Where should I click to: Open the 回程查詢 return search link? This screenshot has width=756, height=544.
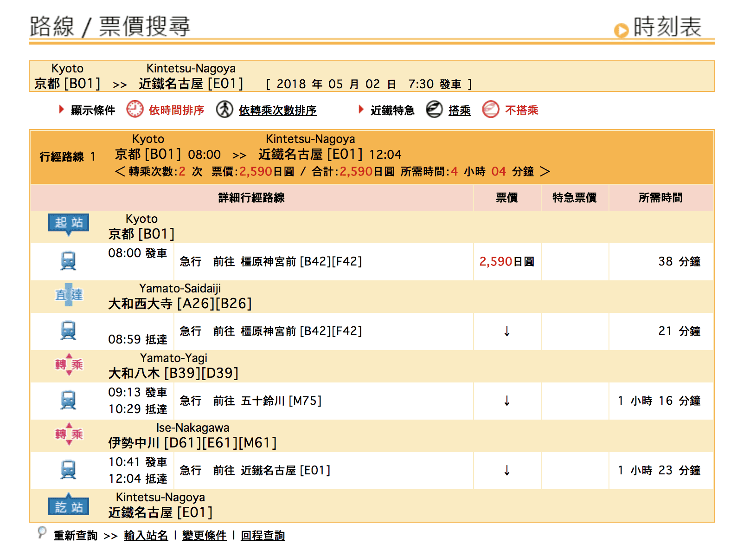(x=263, y=535)
